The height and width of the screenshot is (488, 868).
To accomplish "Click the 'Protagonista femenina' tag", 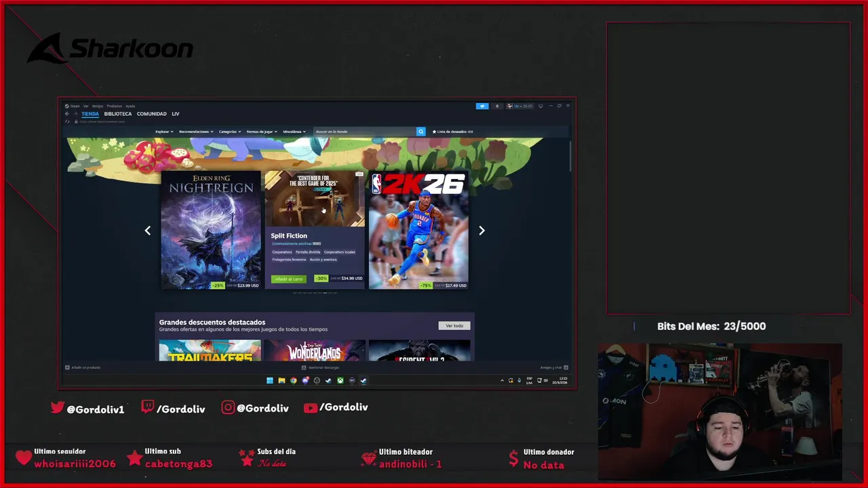I will coord(289,260).
